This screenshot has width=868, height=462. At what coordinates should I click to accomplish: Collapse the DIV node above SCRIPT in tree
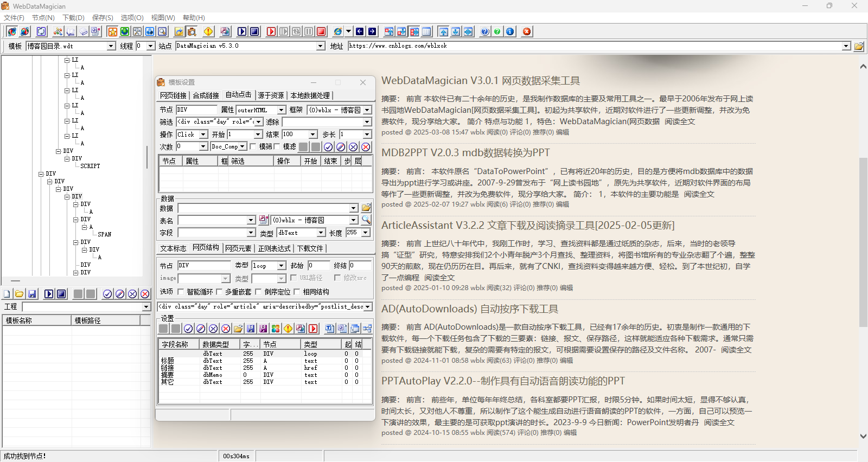coord(67,159)
